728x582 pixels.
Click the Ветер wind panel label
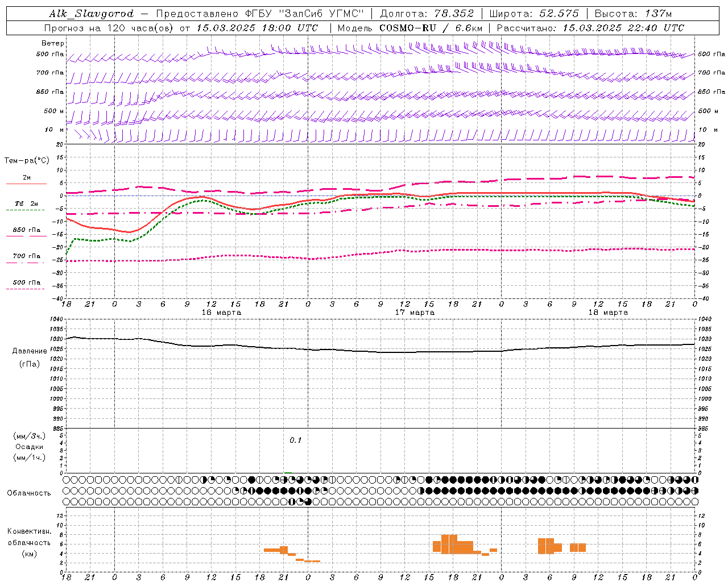click(x=53, y=43)
